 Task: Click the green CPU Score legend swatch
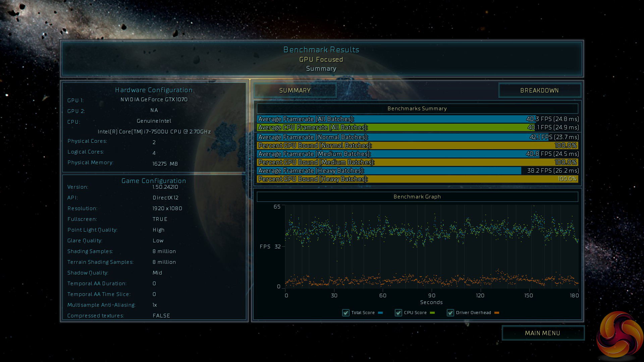pyautogui.click(x=432, y=313)
